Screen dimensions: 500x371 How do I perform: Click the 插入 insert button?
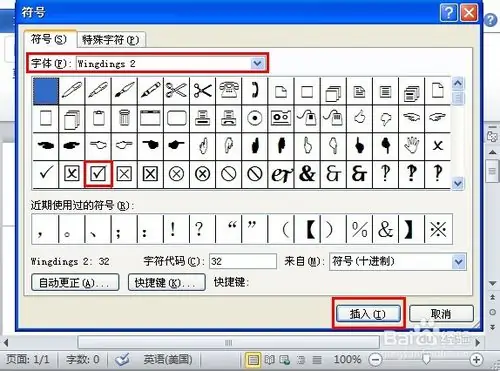(x=368, y=314)
